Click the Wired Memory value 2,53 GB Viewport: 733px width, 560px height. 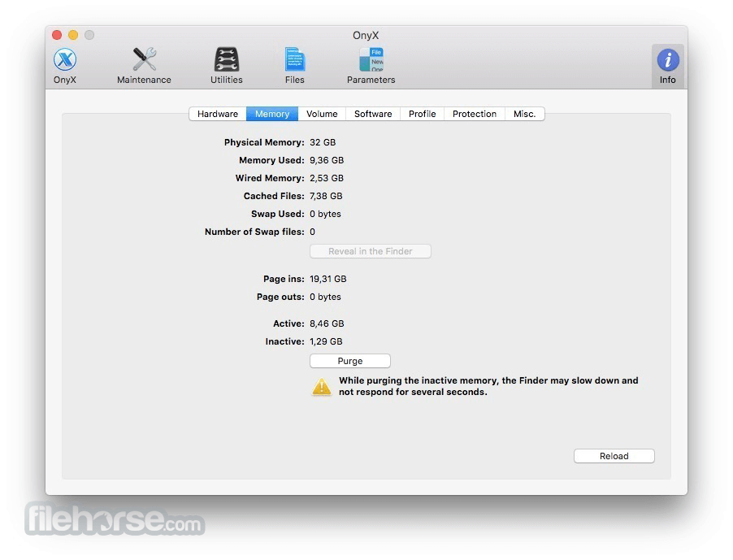point(327,178)
